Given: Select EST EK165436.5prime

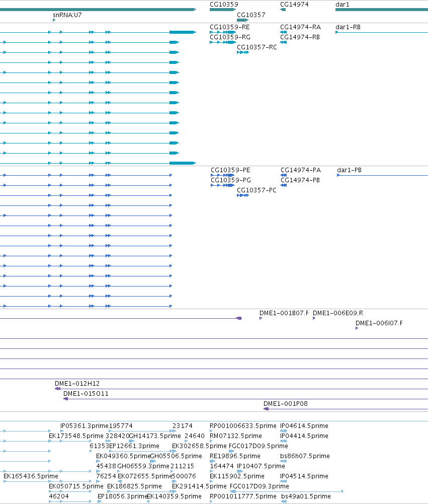Looking at the screenshot, I should tap(31, 476).
